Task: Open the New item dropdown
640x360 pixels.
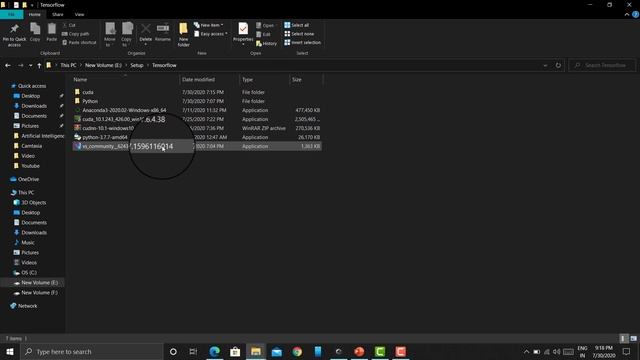Action: click(209, 25)
